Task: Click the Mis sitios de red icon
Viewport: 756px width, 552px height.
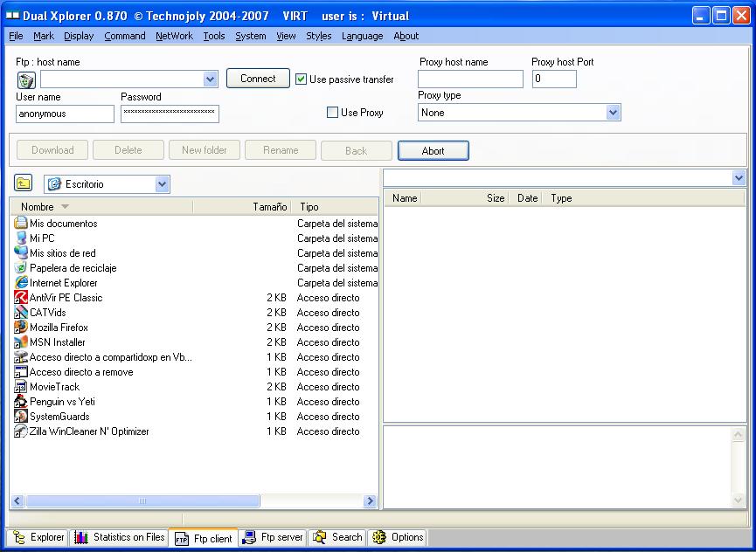Action: tap(21, 253)
